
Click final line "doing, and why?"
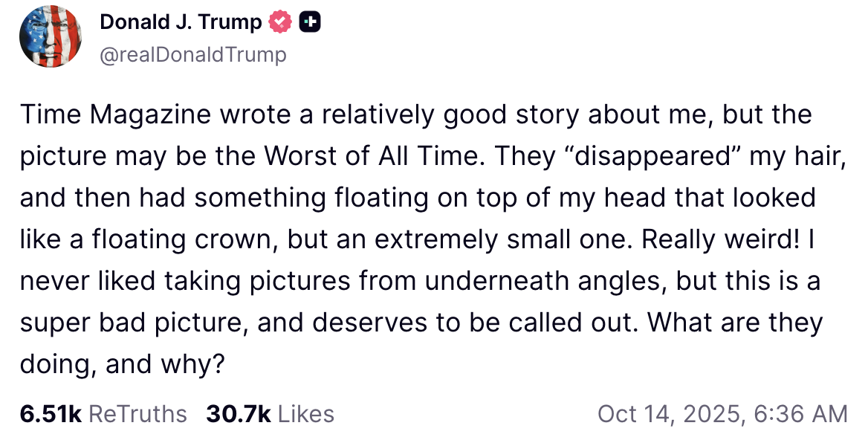121,365
